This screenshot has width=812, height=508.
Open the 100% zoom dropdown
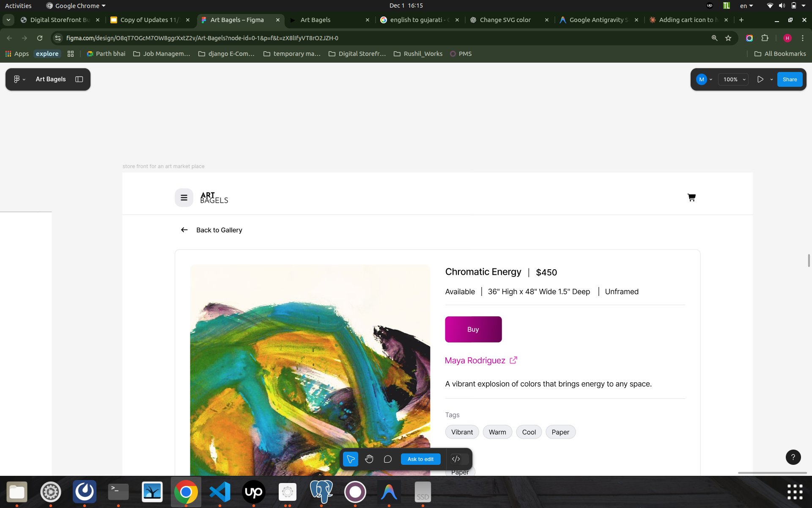[734, 79]
